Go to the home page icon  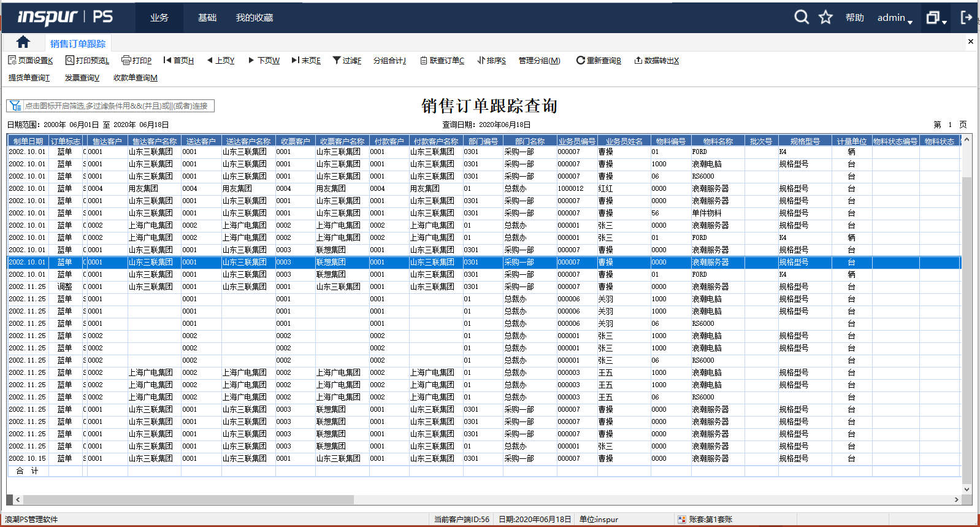(x=23, y=42)
